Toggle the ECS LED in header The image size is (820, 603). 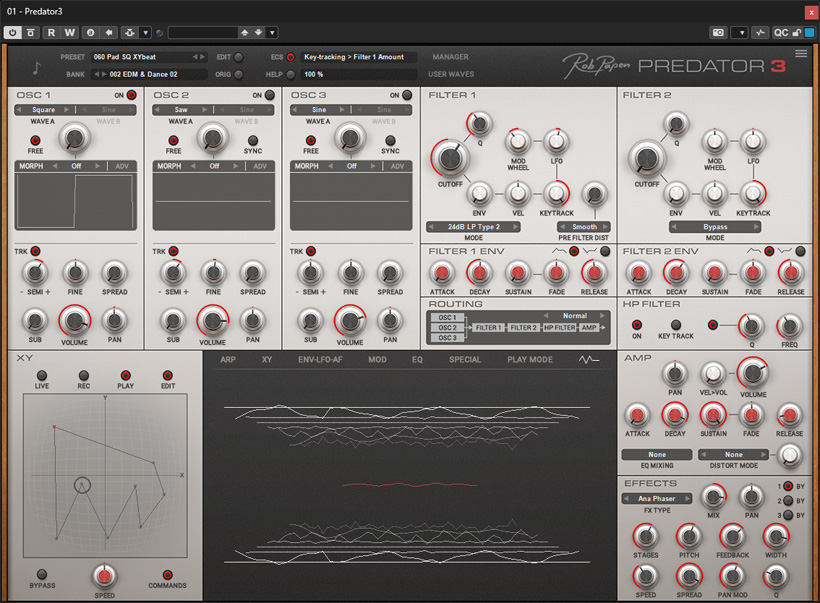290,57
